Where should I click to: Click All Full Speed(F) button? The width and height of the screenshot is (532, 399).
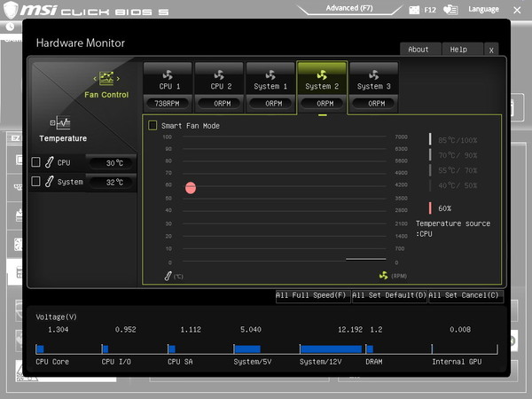tap(311, 295)
